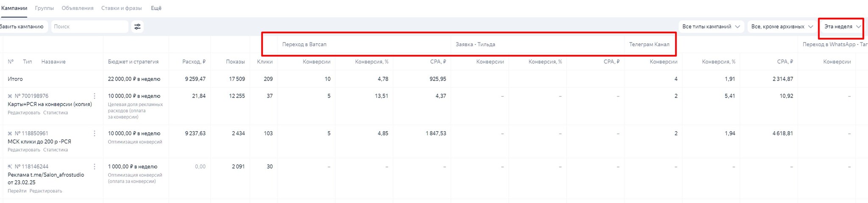Click Редактировать under 'Карты+РСЯ на конверсии (копия)'
Screen dimensions: 868x203
click(24, 113)
